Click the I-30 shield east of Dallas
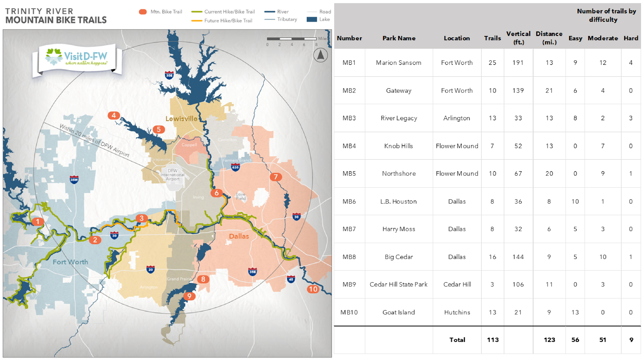The image size is (644, 362). coord(296,217)
